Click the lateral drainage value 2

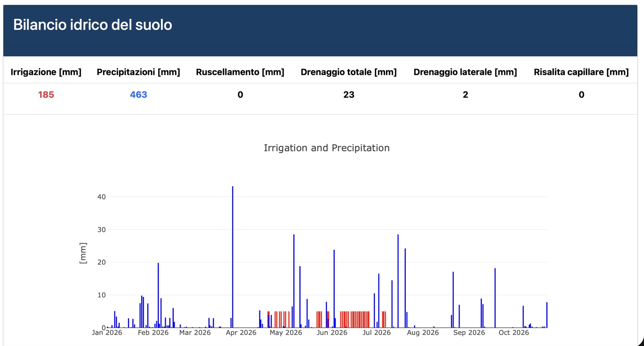(x=465, y=95)
